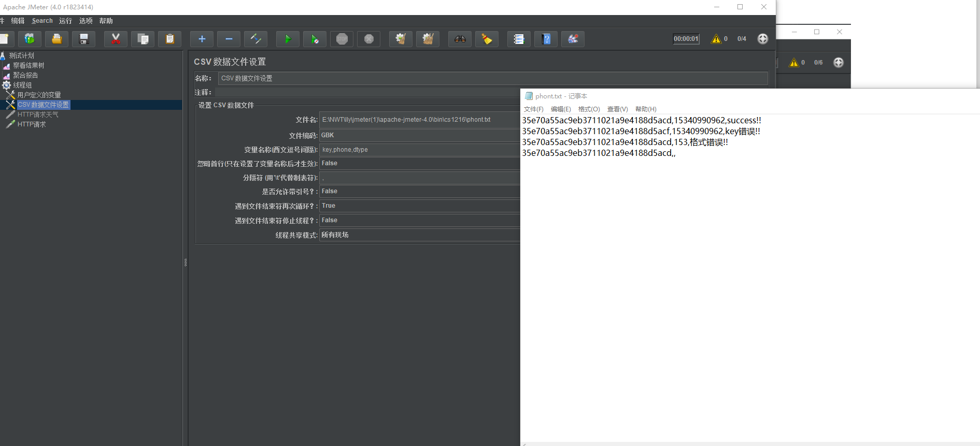Image resolution: width=980 pixels, height=446 pixels.
Task: Click notepad icon in phont.txt title bar
Action: pos(529,96)
